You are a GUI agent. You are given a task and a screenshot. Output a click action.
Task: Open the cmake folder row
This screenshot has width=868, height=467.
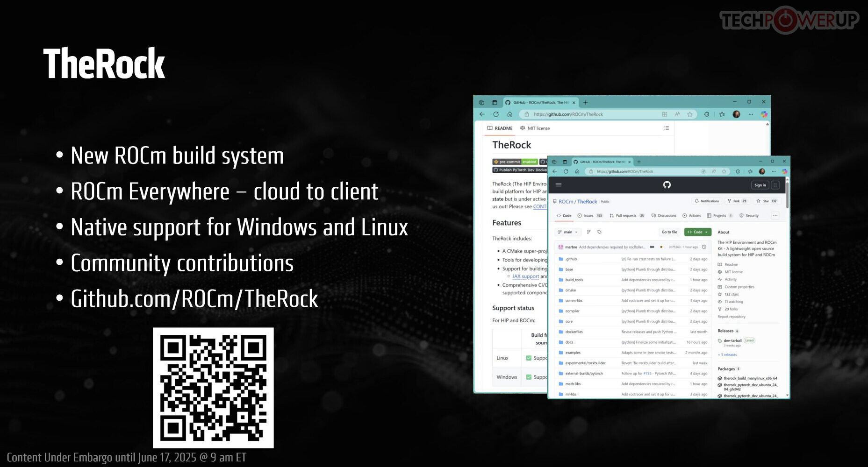633,290
